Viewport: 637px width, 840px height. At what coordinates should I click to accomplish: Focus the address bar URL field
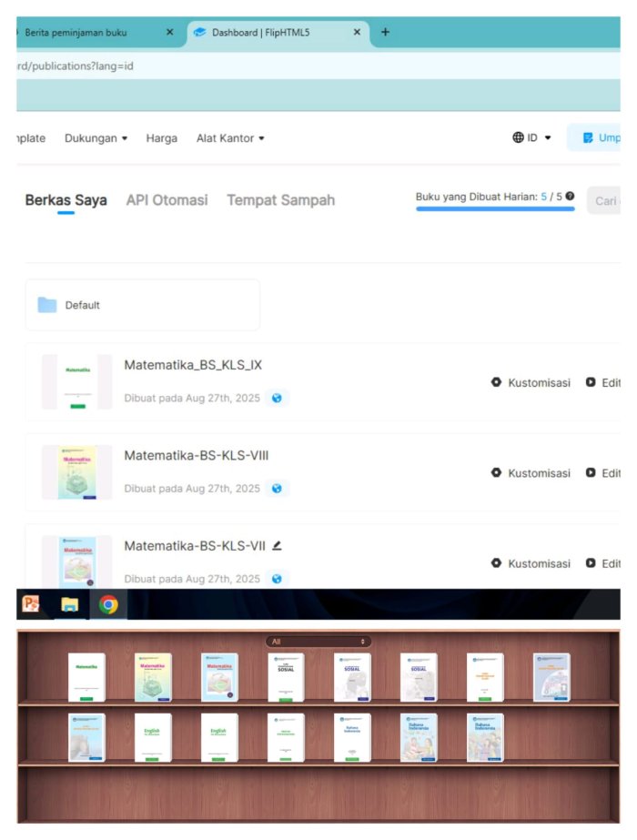318,66
